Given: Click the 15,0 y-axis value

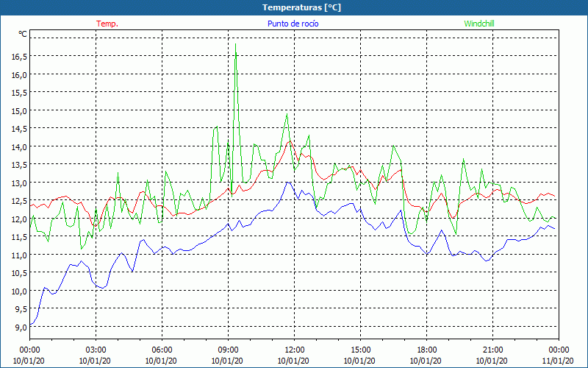Looking at the screenshot, I should 20,110.
